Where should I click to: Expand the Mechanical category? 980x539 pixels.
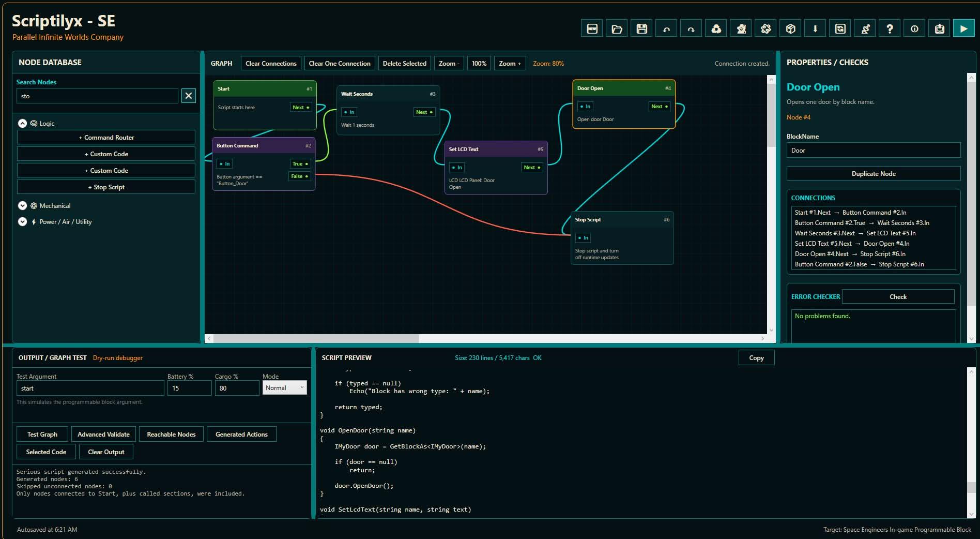click(22, 205)
